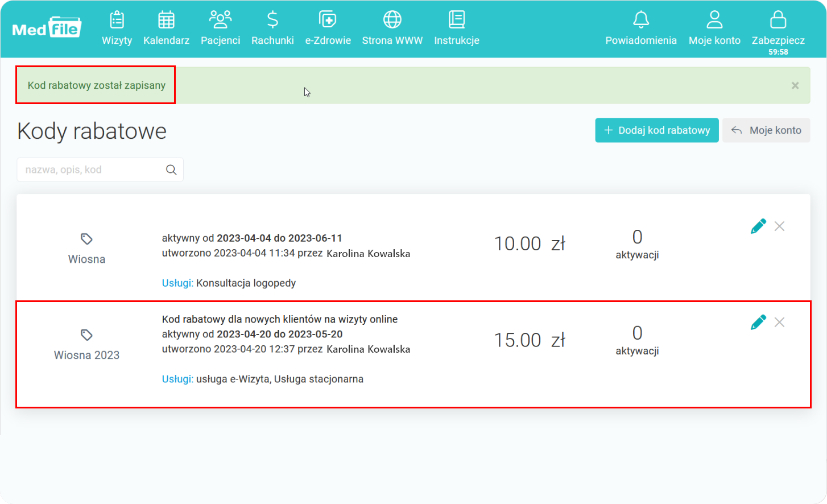Screen dimensions: 827x504
Task: Click Konsultacja logopedy service text
Action: [x=246, y=283]
